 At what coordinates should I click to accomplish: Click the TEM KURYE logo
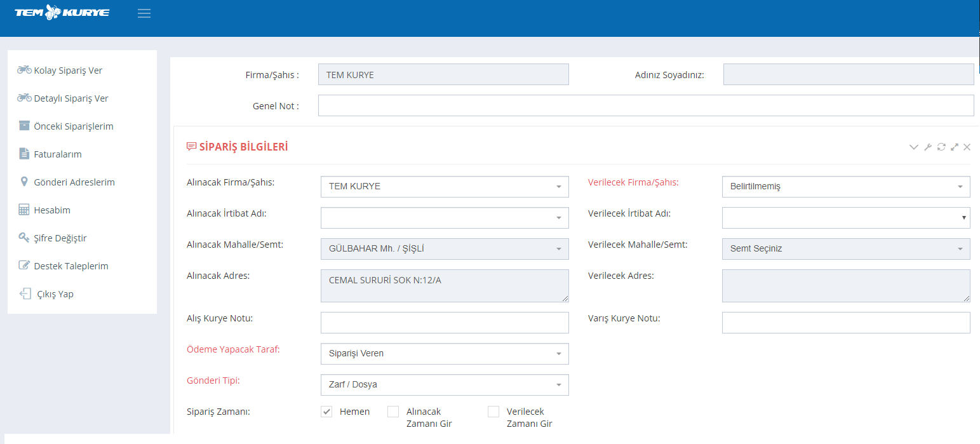click(62, 12)
